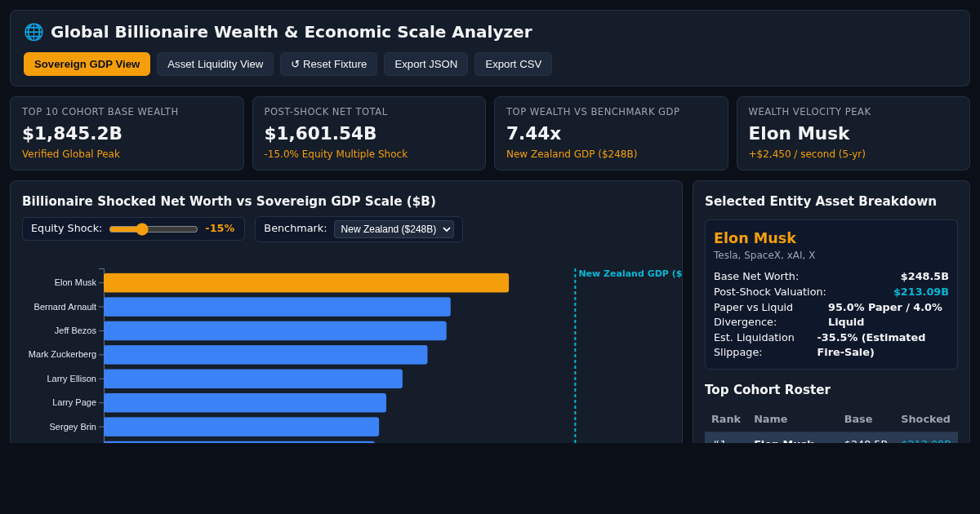Click the Post-Shock Net Total card
The width and height of the screenshot is (980, 514).
(369, 133)
